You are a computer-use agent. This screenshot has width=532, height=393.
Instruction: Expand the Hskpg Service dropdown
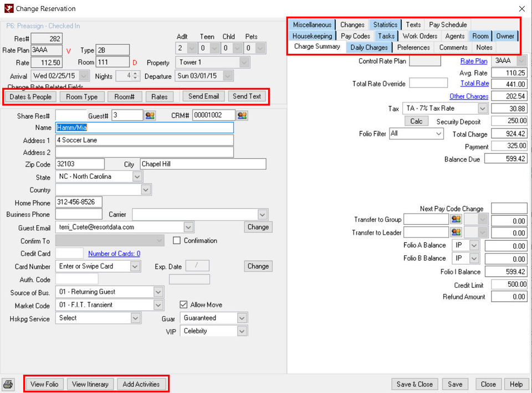pyautogui.click(x=135, y=318)
